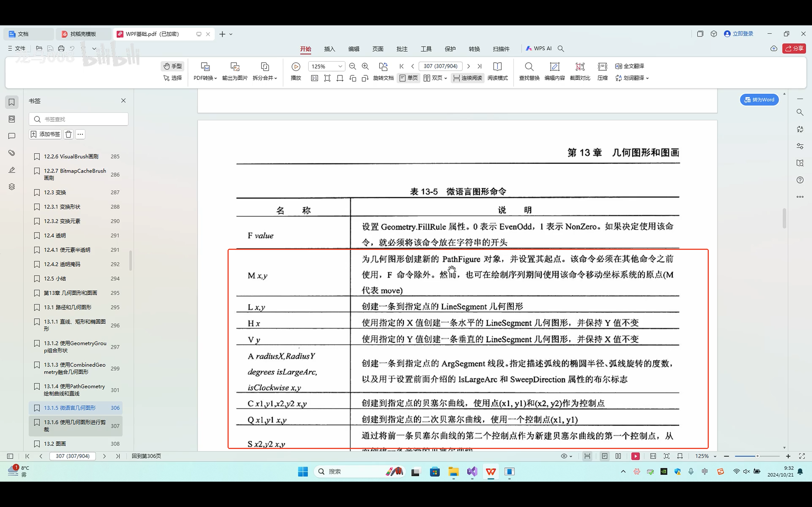Click the 转为Word conversion button

759,100
